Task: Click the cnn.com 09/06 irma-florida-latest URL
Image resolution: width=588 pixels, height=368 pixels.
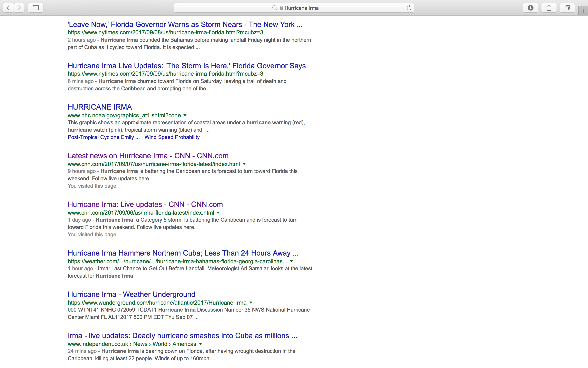Action: click(141, 213)
